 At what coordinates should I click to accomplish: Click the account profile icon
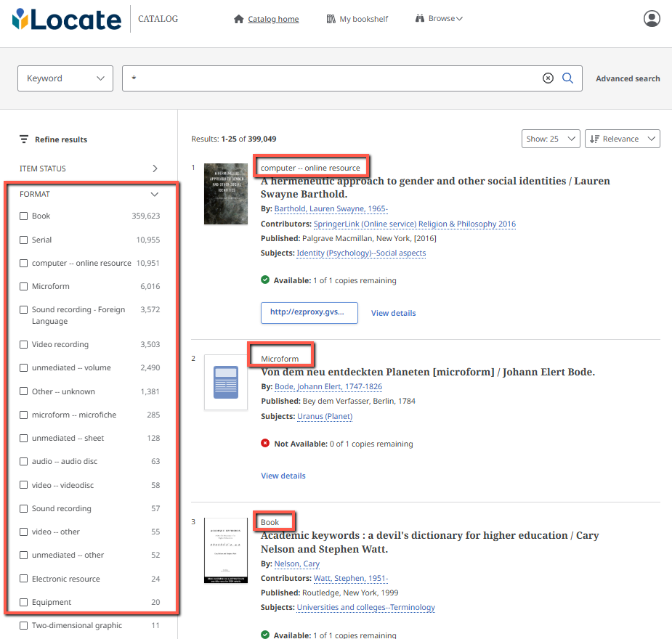(x=652, y=19)
